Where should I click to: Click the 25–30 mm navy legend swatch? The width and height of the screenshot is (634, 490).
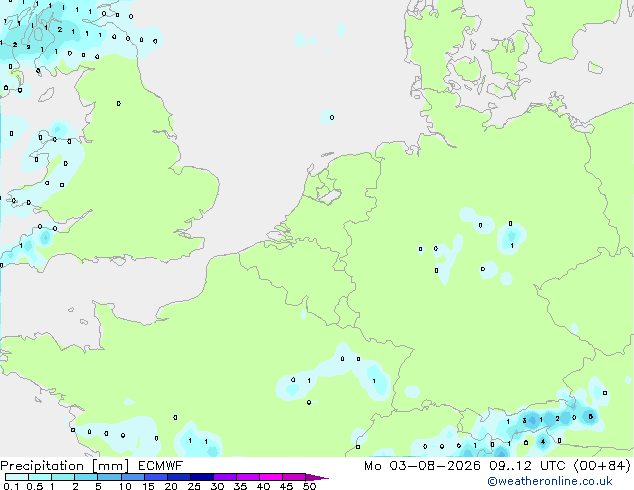click(201, 477)
